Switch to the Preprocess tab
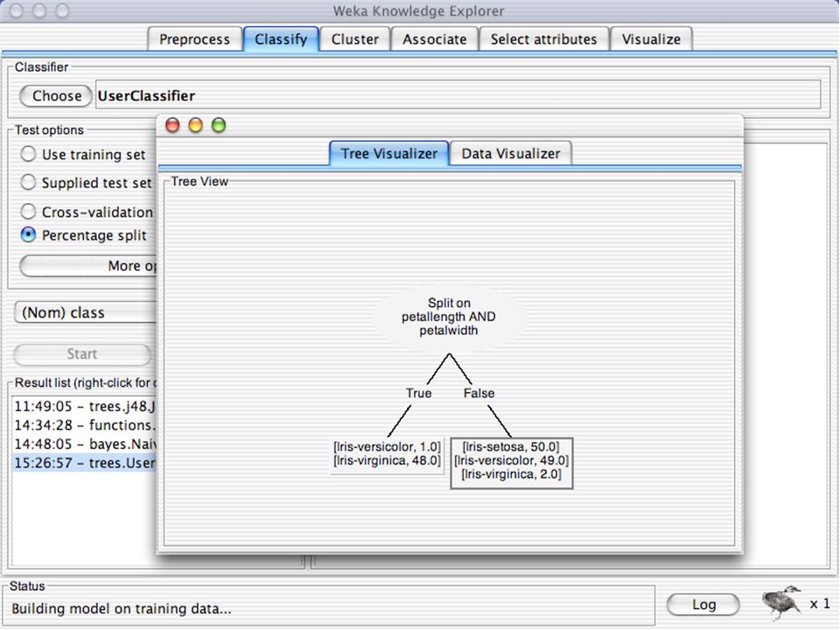The height and width of the screenshot is (630, 840). [x=194, y=39]
